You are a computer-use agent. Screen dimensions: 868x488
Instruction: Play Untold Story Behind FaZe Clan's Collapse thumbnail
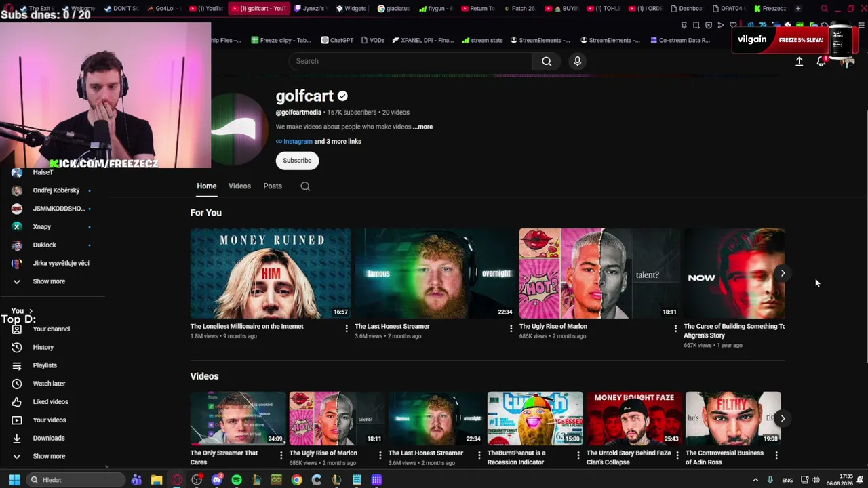pos(634,418)
